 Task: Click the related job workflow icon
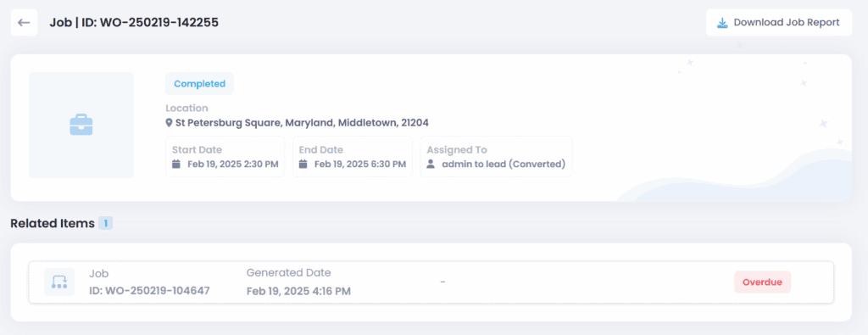pos(59,282)
